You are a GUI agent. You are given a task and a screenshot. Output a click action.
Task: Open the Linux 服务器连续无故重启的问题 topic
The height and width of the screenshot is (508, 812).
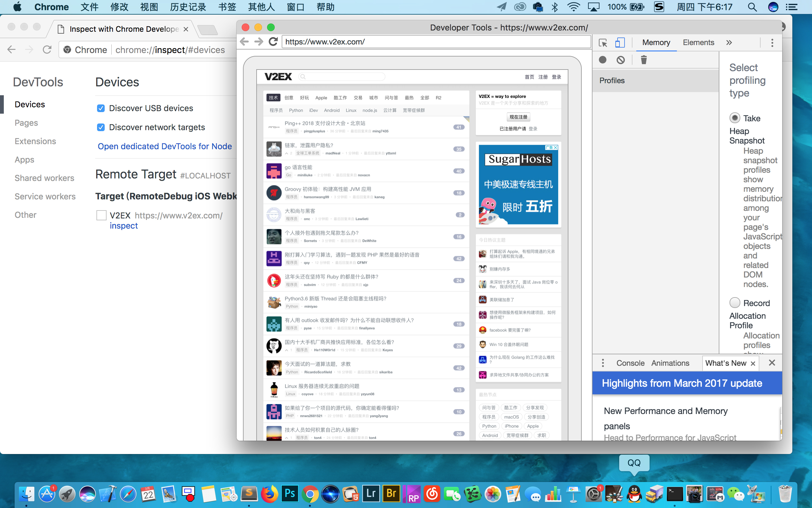322,386
